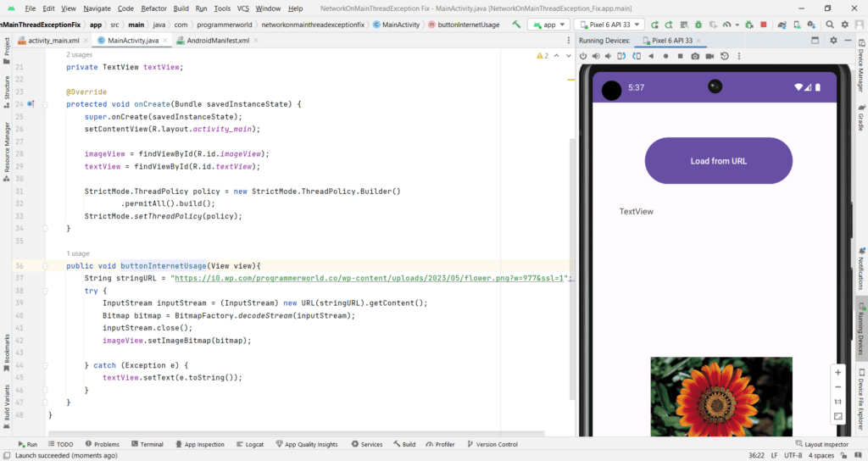The image size is (868, 461).
Task: Click the LF line separator widget
Action: (x=774, y=455)
